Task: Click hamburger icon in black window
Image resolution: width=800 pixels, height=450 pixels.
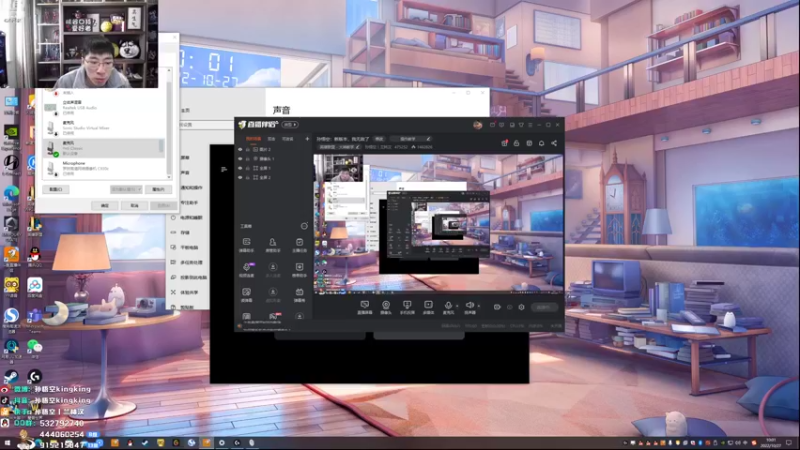Action: (224, 169)
